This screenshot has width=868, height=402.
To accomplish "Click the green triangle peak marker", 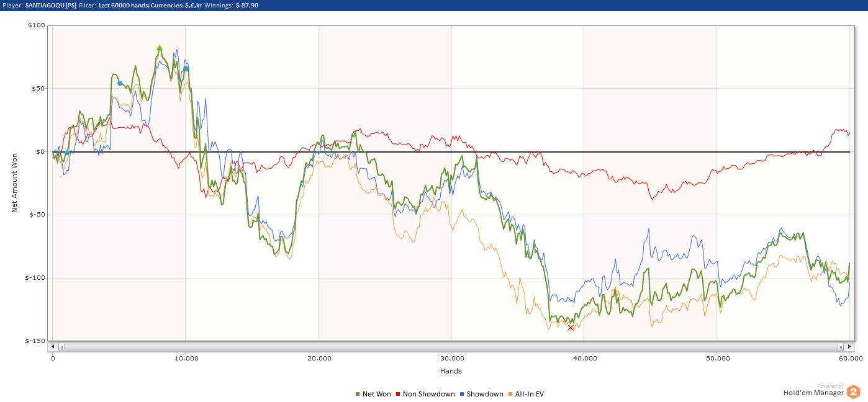I will (x=160, y=48).
